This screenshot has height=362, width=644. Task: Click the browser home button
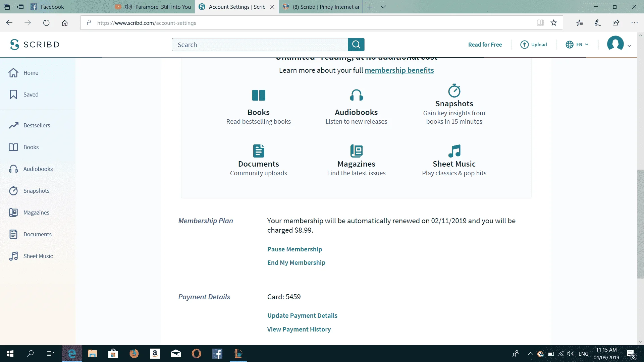(65, 23)
